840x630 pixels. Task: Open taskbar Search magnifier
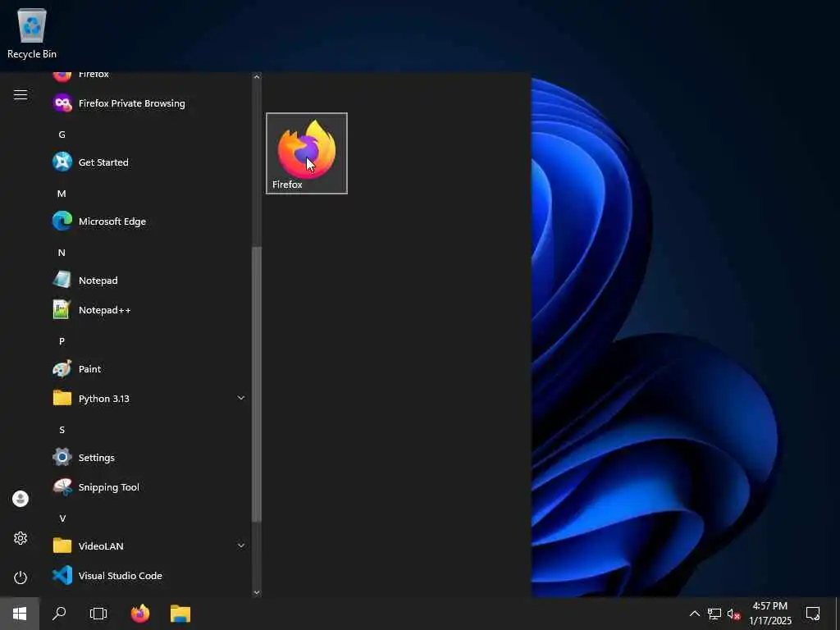(x=59, y=614)
